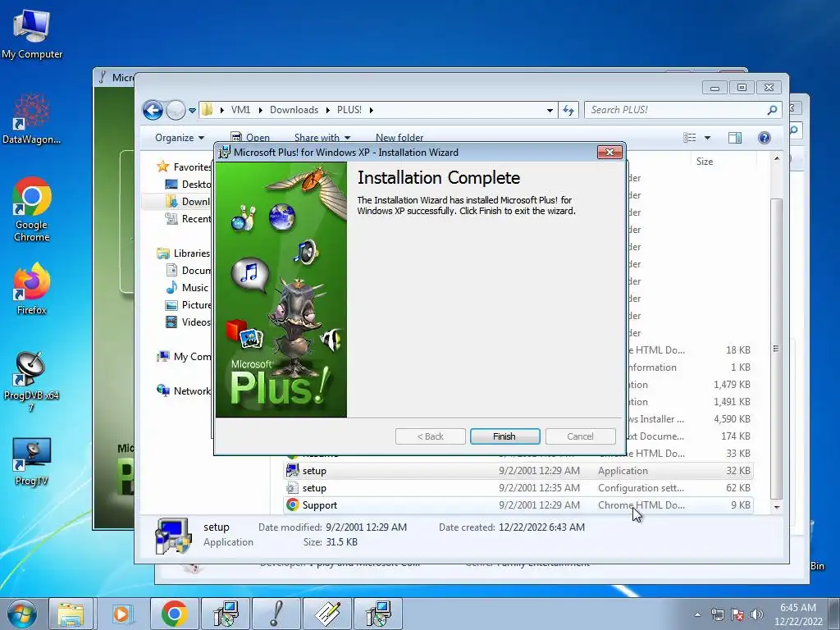The height and width of the screenshot is (630, 840).
Task: Open DataWagon desktop shortcut
Action: 32,119
